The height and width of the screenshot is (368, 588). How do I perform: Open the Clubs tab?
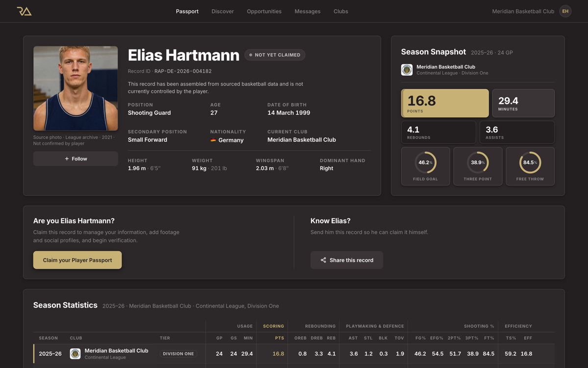pyautogui.click(x=341, y=11)
